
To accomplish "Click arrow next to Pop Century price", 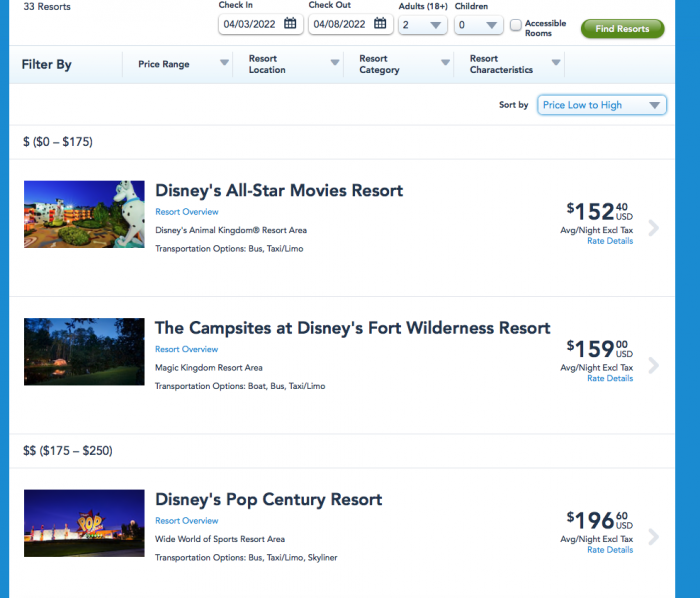I will click(654, 537).
